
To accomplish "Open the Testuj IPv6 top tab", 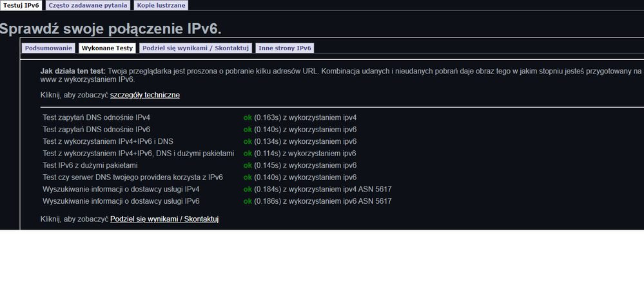I will click(x=21, y=5).
